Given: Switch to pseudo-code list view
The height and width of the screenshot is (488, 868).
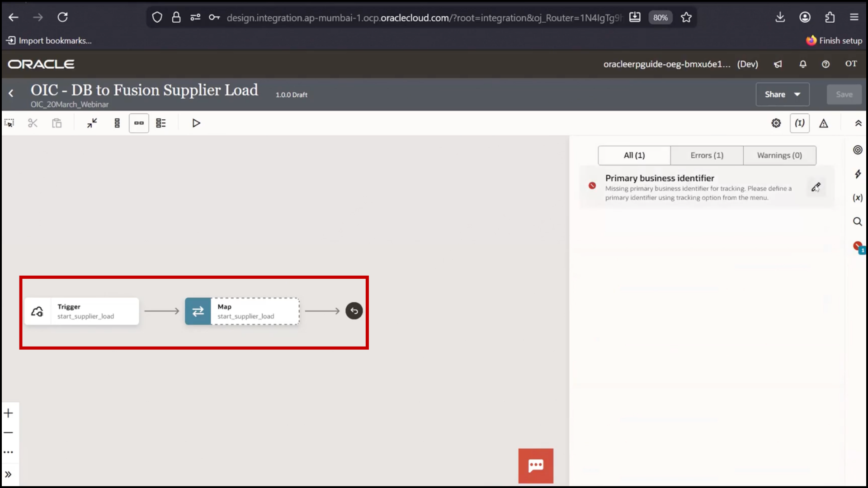Looking at the screenshot, I should coord(161,123).
